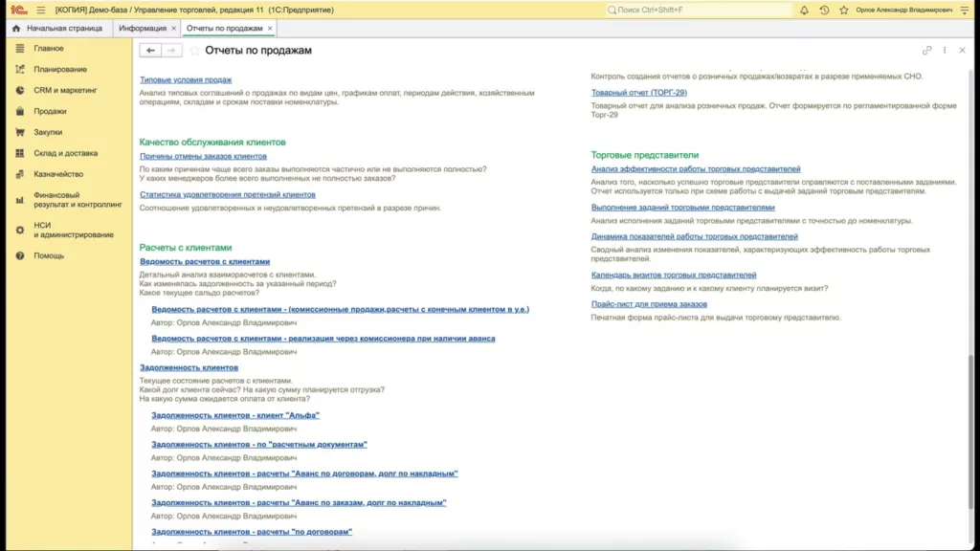Click the search magnifier icon

(x=612, y=10)
